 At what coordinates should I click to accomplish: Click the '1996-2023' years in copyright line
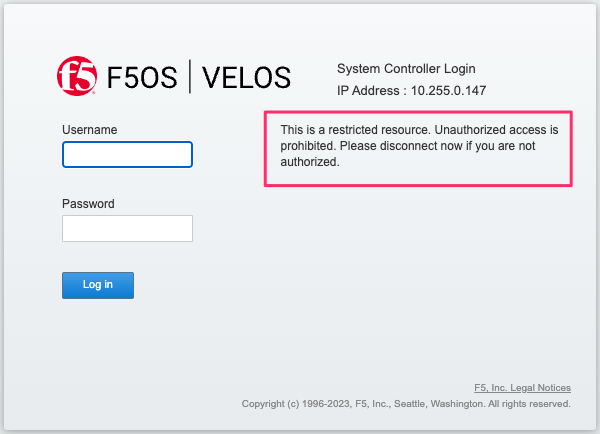(326, 404)
